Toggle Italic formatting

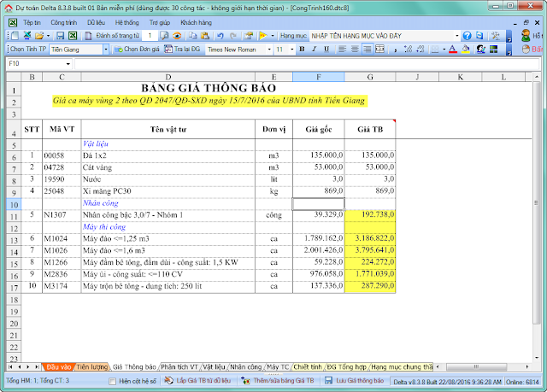[315, 50]
